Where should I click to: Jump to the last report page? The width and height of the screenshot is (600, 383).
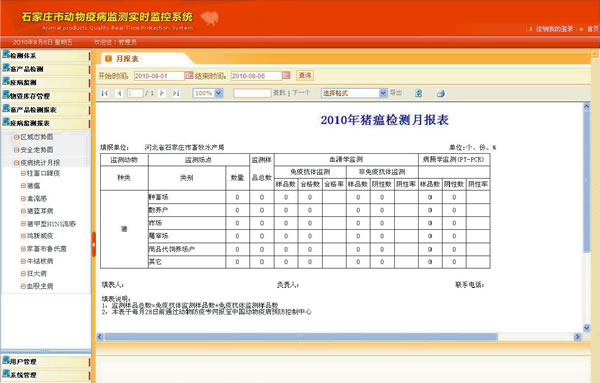click(x=176, y=93)
